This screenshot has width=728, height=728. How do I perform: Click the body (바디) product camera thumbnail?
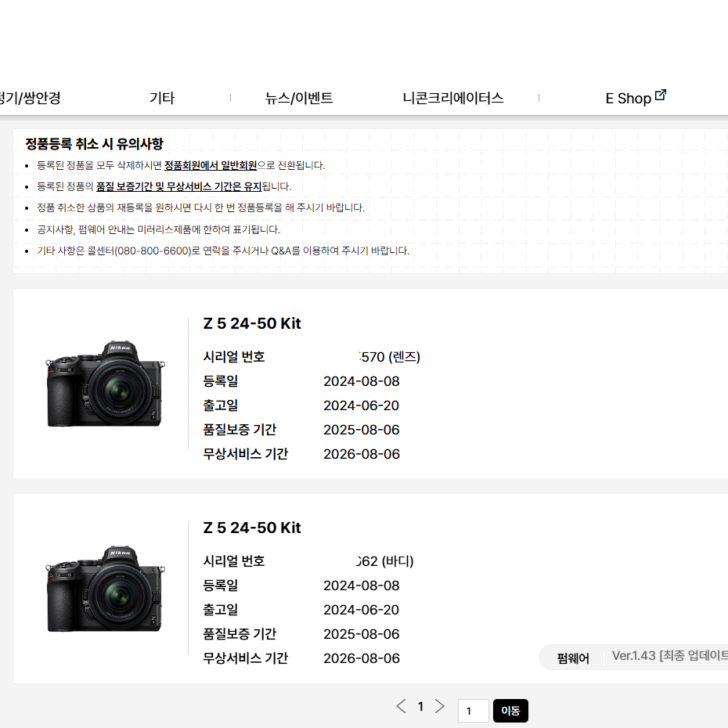pos(106,588)
